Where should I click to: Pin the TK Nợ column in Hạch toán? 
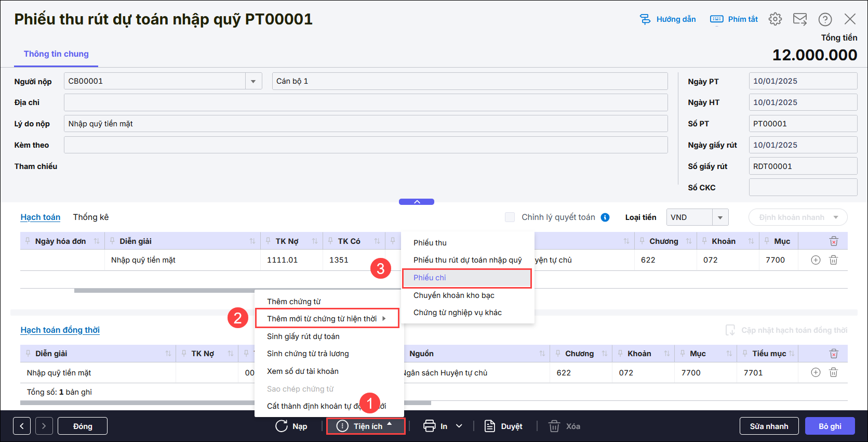coord(268,241)
